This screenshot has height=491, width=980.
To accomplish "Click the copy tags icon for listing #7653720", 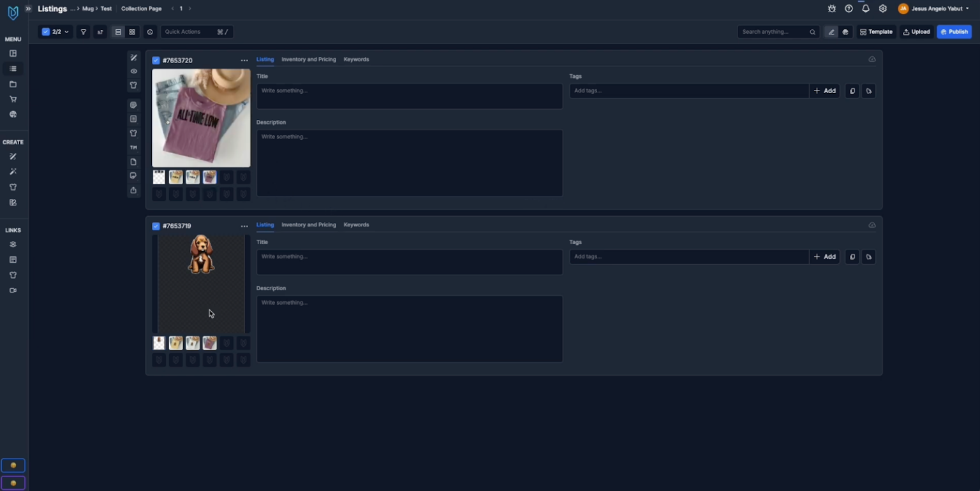I will (852, 91).
